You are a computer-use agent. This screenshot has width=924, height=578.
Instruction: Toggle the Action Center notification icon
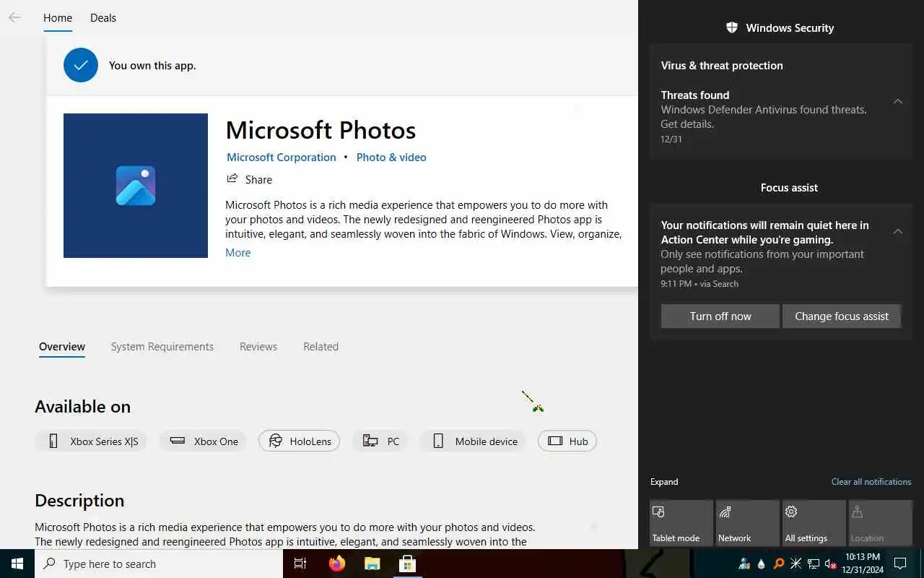pos(900,564)
